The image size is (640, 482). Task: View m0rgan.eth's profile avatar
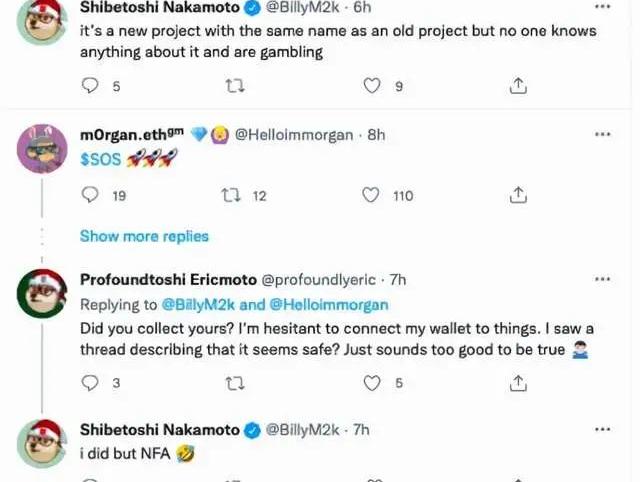[x=42, y=149]
